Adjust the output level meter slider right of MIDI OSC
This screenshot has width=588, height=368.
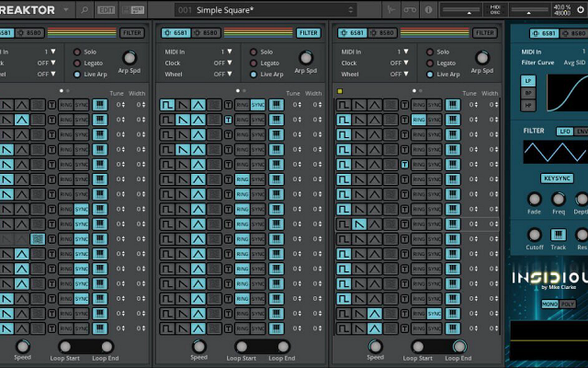(529, 10)
